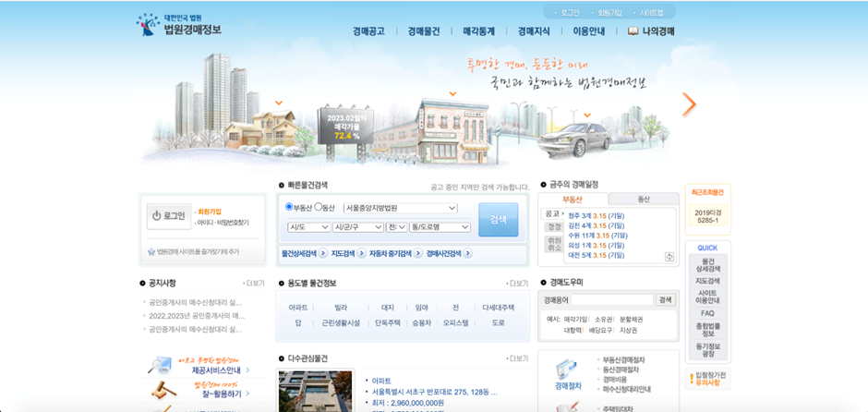The width and height of the screenshot is (868, 412).
Task: Open the 경매공고 menu
Action: 368,31
